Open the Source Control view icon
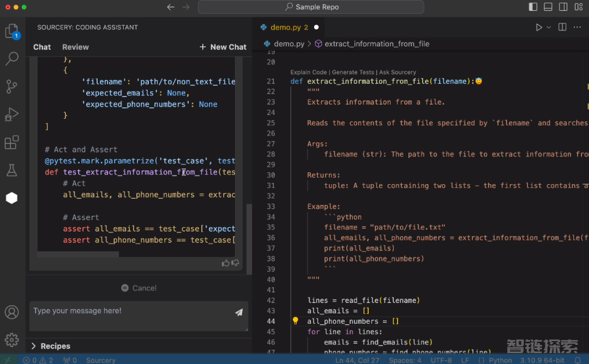This screenshot has height=364, width=589. coord(11,87)
